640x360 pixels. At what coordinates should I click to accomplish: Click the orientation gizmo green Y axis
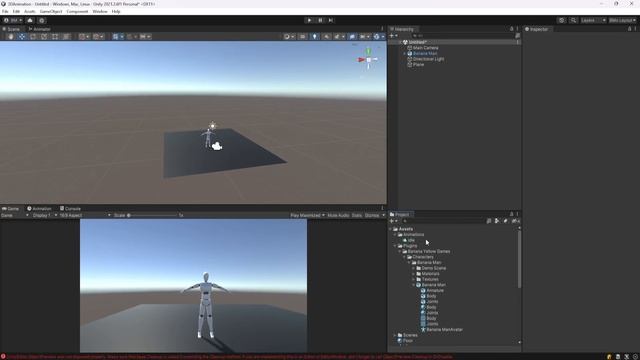point(368,51)
